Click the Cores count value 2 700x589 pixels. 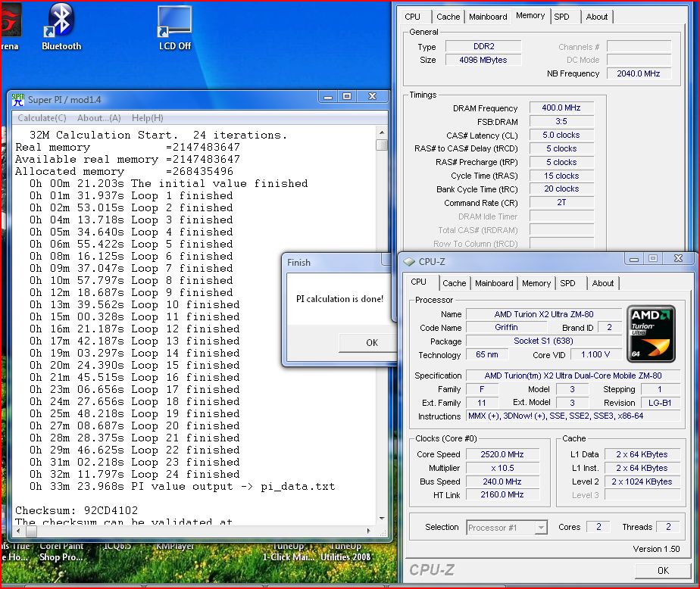pyautogui.click(x=598, y=527)
